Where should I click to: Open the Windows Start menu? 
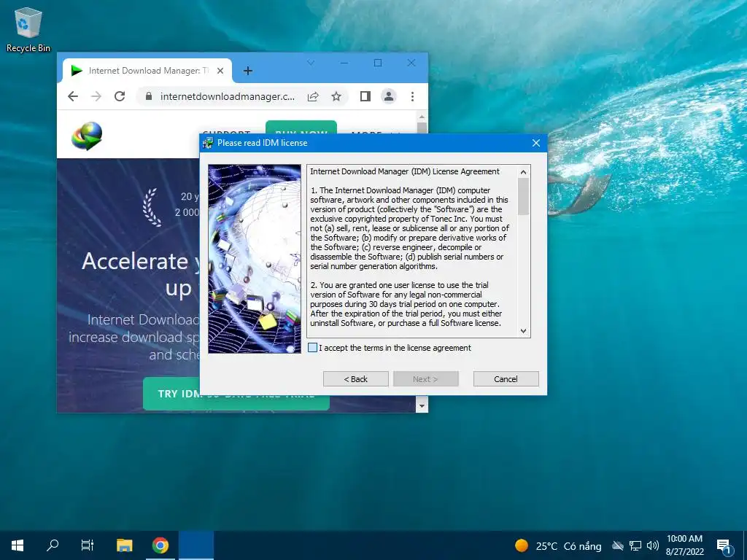click(x=18, y=545)
